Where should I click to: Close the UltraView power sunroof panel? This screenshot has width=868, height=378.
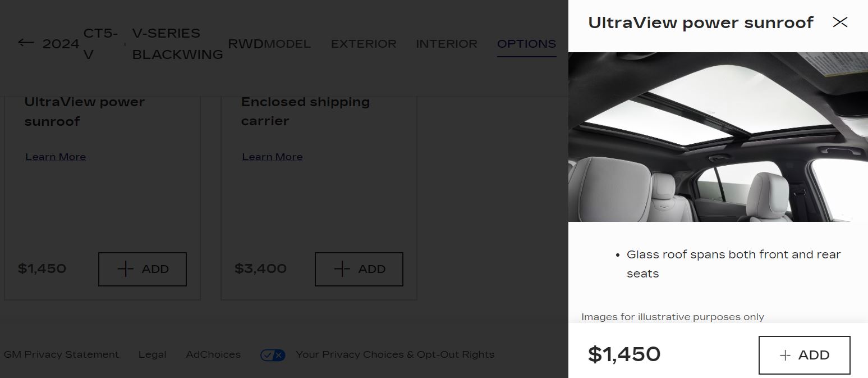point(840,22)
